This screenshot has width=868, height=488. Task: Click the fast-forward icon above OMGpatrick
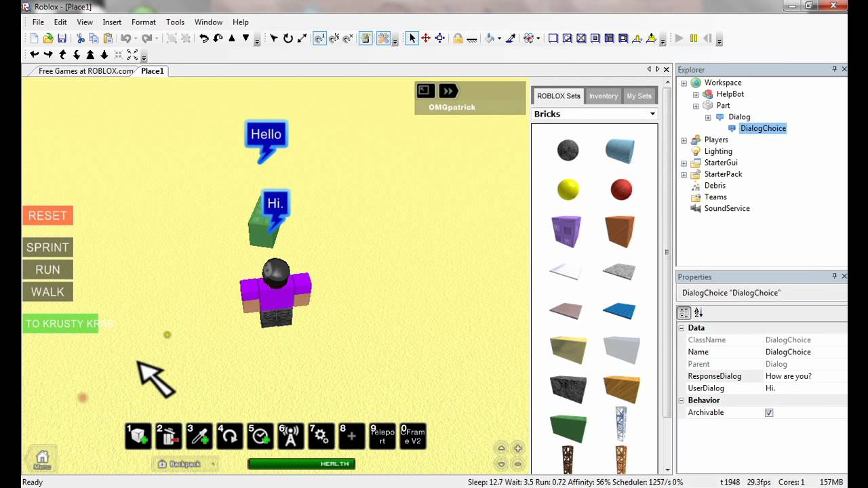click(448, 91)
